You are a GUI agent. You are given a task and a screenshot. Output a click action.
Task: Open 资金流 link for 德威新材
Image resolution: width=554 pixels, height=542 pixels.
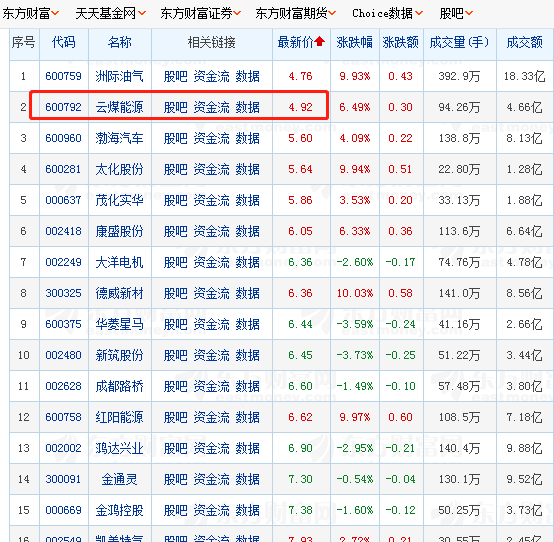coord(212,293)
